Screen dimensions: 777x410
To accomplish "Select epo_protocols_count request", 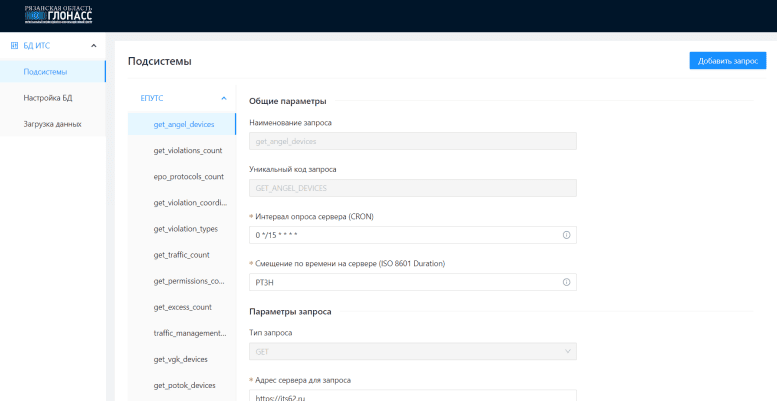I will 188,176.
